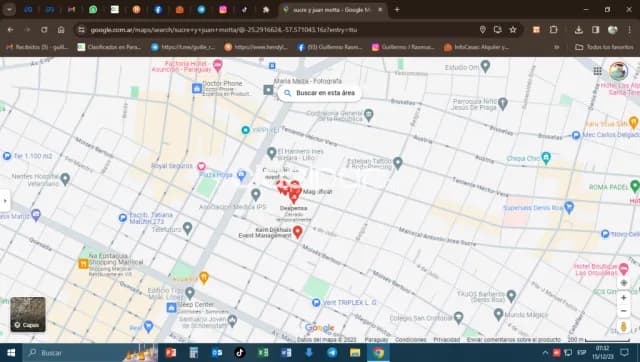Expand the collapsed side panel arrow
Viewport: 640px width, 362px height.
pos(5,201)
